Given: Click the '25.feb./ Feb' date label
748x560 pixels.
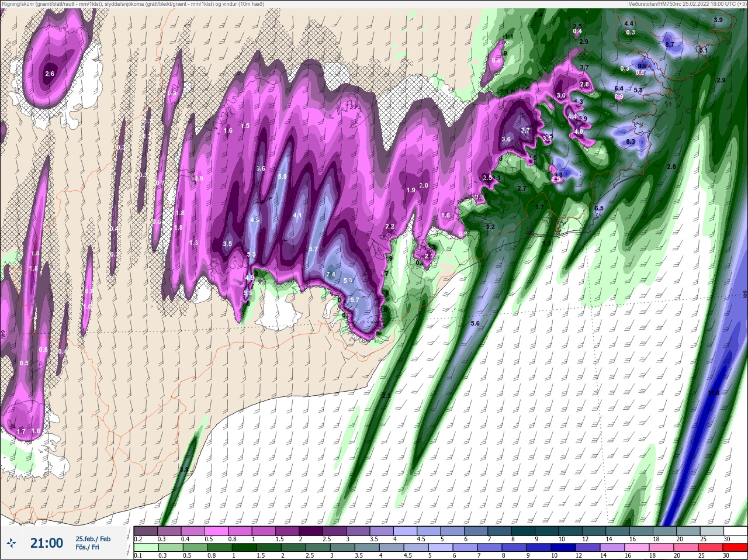Looking at the screenshot, I should [93, 538].
